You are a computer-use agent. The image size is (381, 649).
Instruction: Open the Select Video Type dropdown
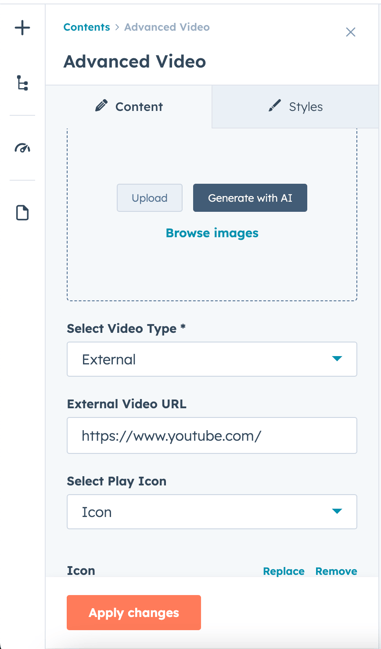coord(212,359)
